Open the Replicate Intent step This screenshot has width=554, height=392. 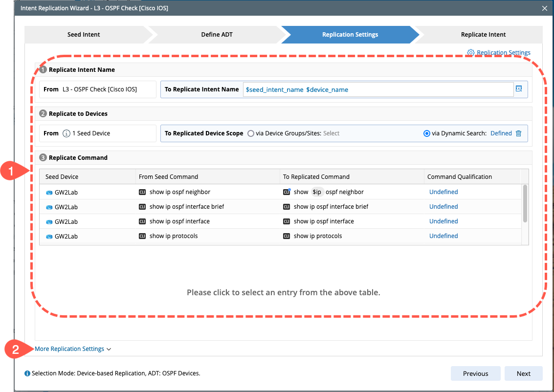pyautogui.click(x=483, y=35)
